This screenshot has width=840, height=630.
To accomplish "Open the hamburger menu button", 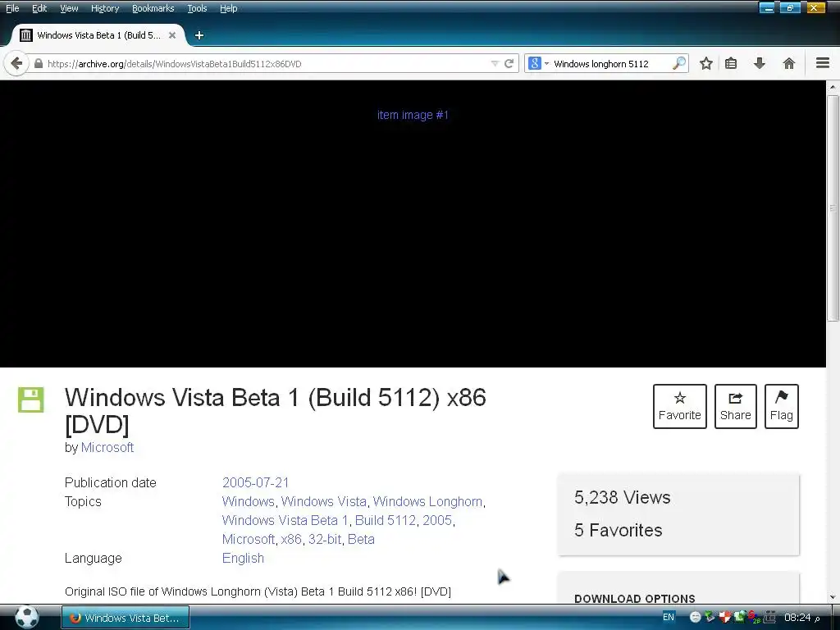I will pyautogui.click(x=823, y=63).
